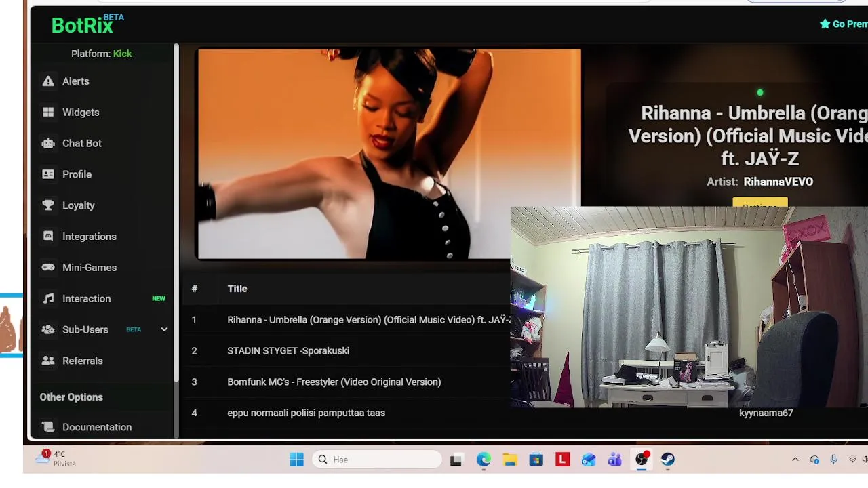Click the Loyalty trophy icon

coord(48,206)
